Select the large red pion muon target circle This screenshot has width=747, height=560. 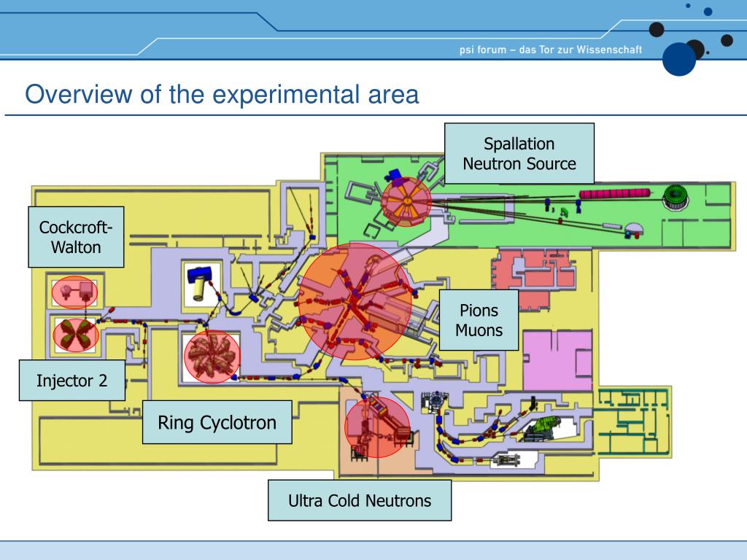pos(355,301)
